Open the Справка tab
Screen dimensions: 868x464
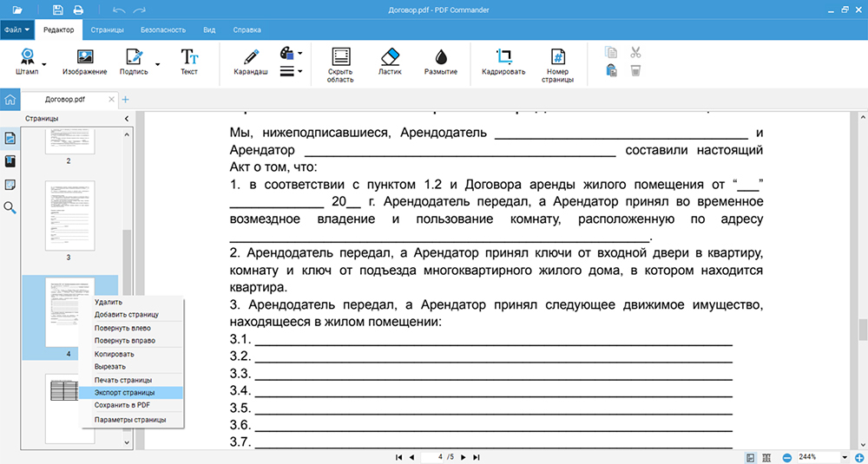click(x=247, y=29)
